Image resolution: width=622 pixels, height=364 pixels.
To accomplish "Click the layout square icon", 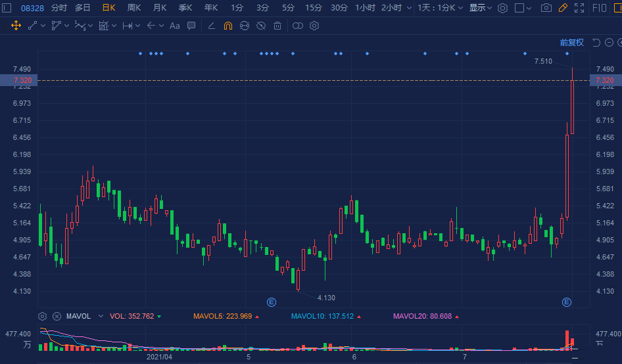I will 519,8.
